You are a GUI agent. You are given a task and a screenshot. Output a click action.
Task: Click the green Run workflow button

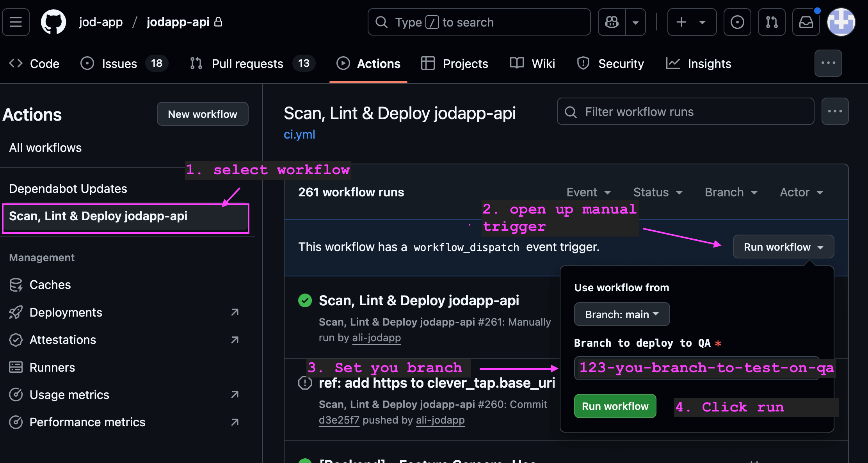click(615, 406)
